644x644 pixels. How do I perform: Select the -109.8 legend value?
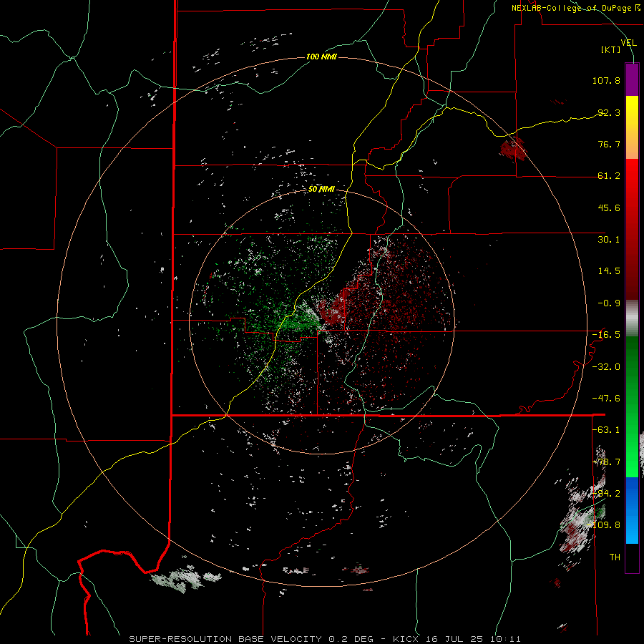[x=604, y=525]
